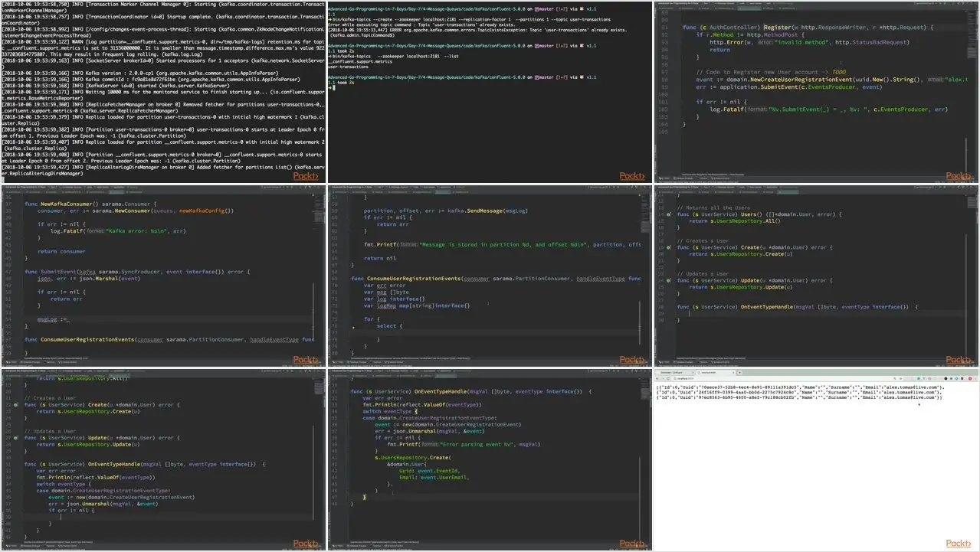Click the 'return consumer' statement
980x552 pixels.
tap(62, 251)
